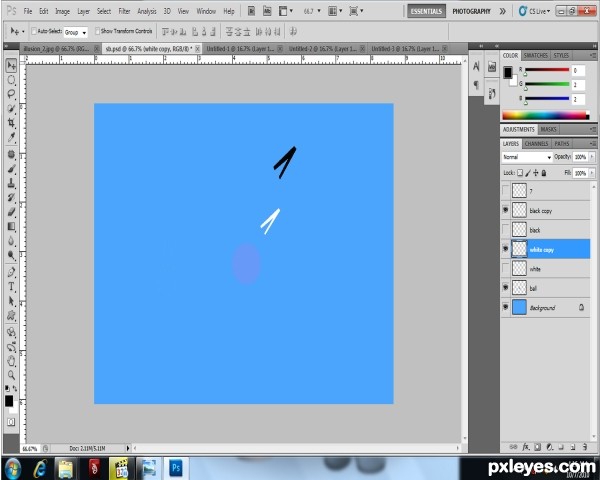Switch to the Masks tab
Image resolution: width=600 pixels, height=480 pixels.
pos(548,129)
